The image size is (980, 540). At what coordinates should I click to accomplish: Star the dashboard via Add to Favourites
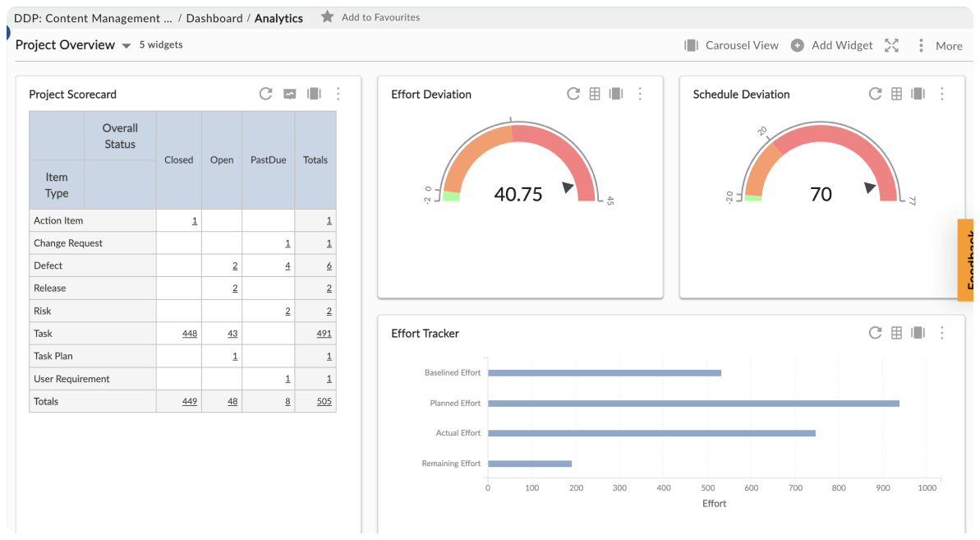click(328, 17)
